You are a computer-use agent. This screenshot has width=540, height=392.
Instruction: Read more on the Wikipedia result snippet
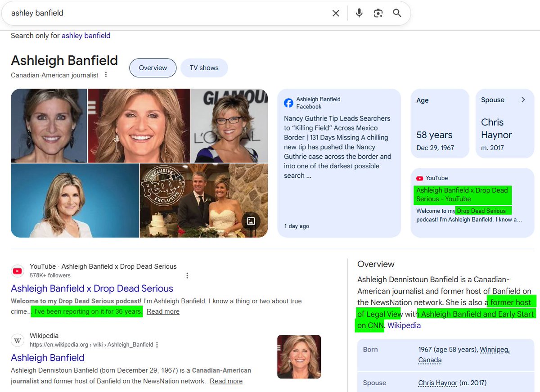[x=226, y=381]
